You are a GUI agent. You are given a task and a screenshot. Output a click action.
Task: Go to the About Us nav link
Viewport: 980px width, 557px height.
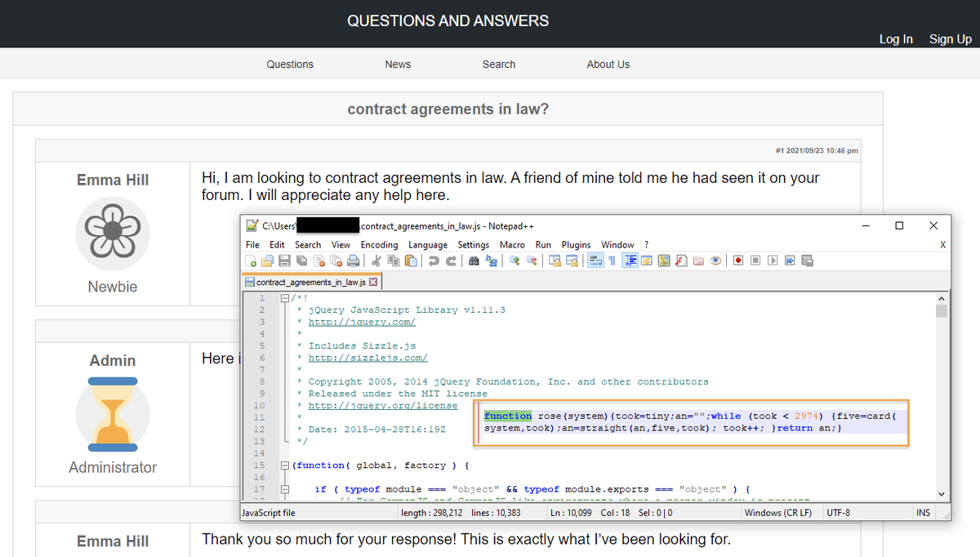point(608,64)
